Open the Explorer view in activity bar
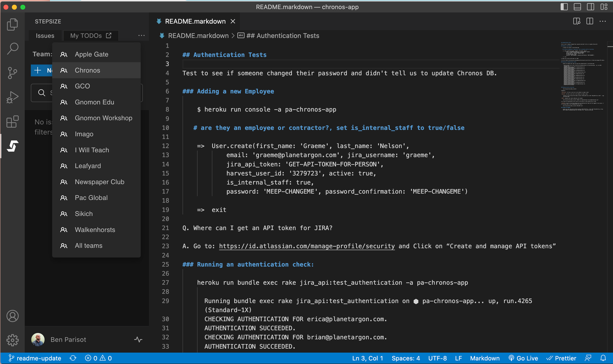This screenshot has height=364, width=613. (x=12, y=24)
